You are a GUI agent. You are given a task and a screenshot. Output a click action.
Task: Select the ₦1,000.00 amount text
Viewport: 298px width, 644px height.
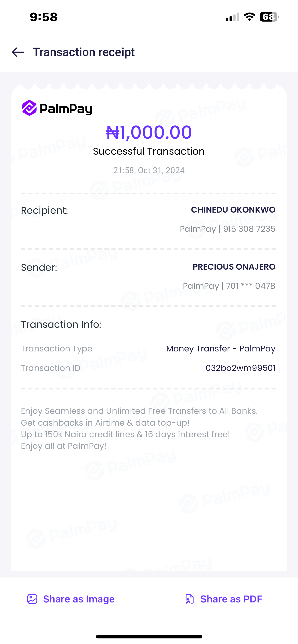(x=149, y=132)
